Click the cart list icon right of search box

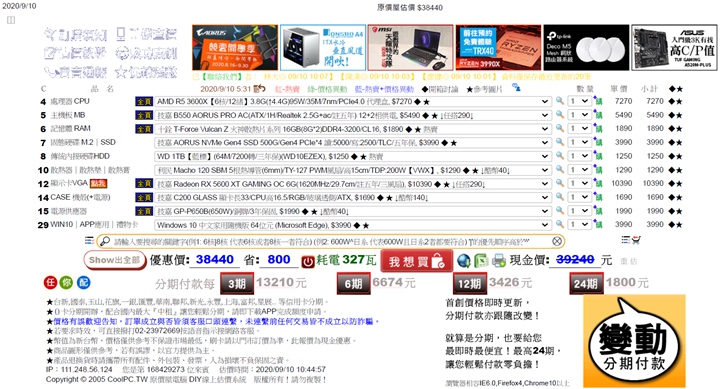point(630,240)
